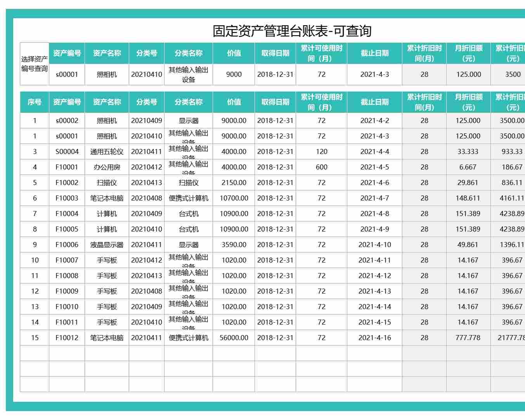Viewport: 525px width, 420px height.
Task: Click asset name 笔记本电脑 for F10003
Action: point(106,198)
